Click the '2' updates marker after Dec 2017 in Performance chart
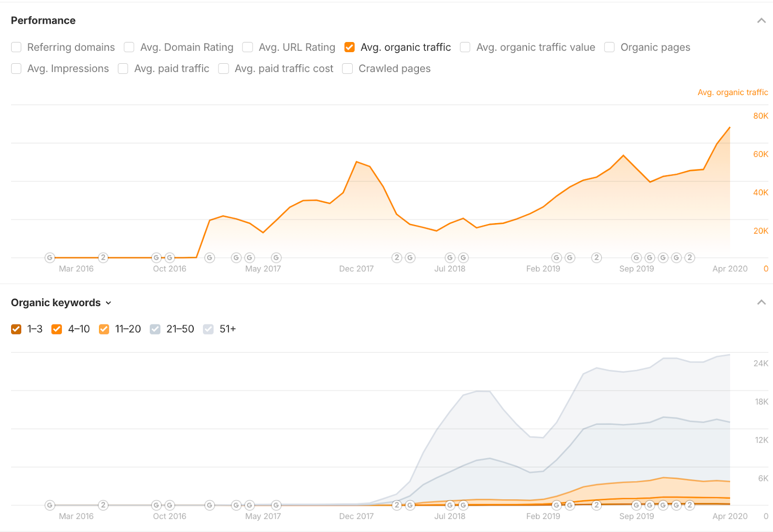773x532 pixels. [x=397, y=258]
